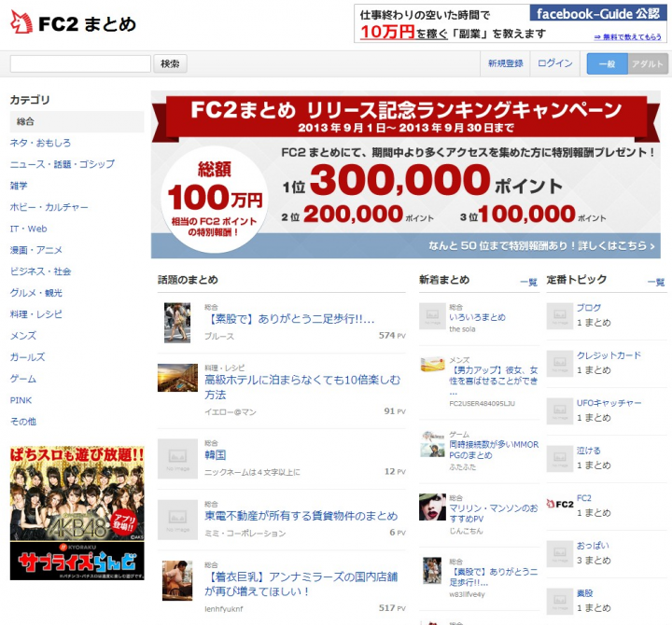Click the 韓国 no-image placeholder thumbnail
The image size is (672, 625).
177,458
